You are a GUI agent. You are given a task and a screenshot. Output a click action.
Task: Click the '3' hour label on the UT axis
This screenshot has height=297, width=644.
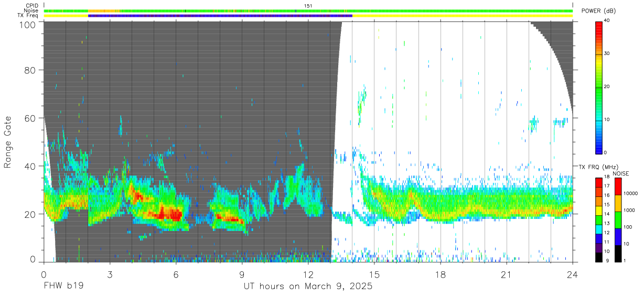tap(110, 274)
